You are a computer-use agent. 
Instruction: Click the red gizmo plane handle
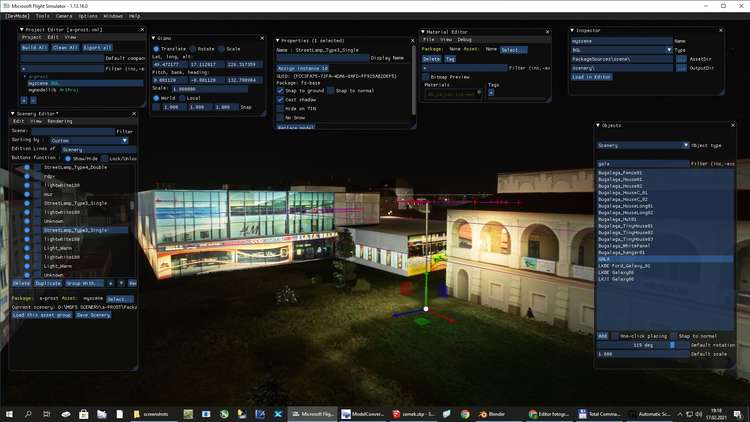click(407, 288)
